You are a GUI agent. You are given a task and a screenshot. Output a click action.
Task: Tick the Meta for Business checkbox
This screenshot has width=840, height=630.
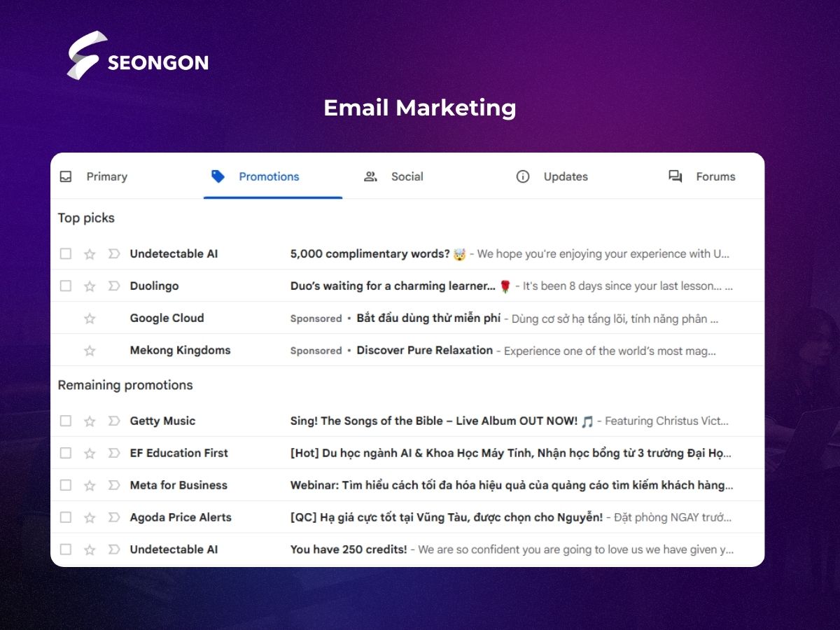click(x=66, y=485)
